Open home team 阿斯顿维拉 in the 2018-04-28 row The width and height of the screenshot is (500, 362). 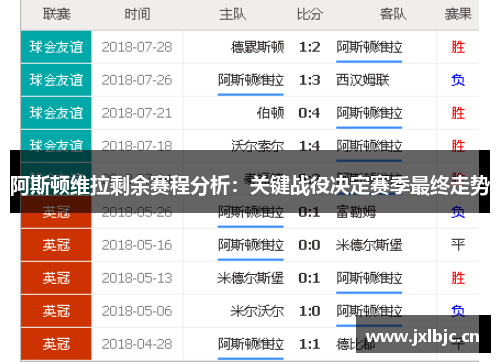coord(251,344)
